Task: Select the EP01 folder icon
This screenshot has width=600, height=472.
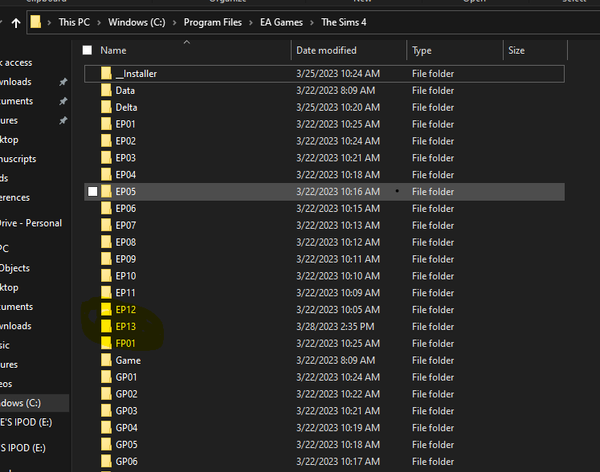Action: [x=106, y=124]
